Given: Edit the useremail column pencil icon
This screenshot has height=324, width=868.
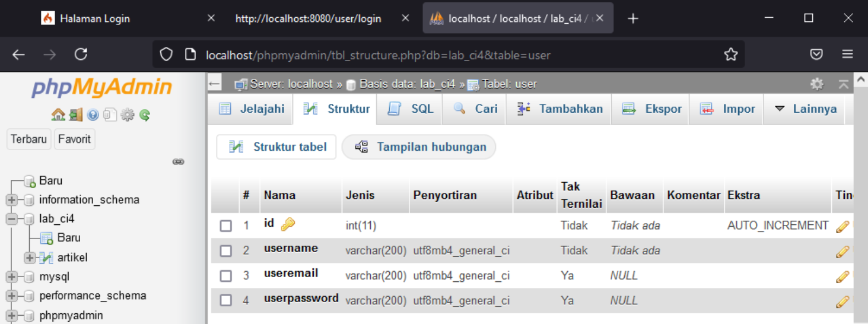Looking at the screenshot, I should click(842, 276).
